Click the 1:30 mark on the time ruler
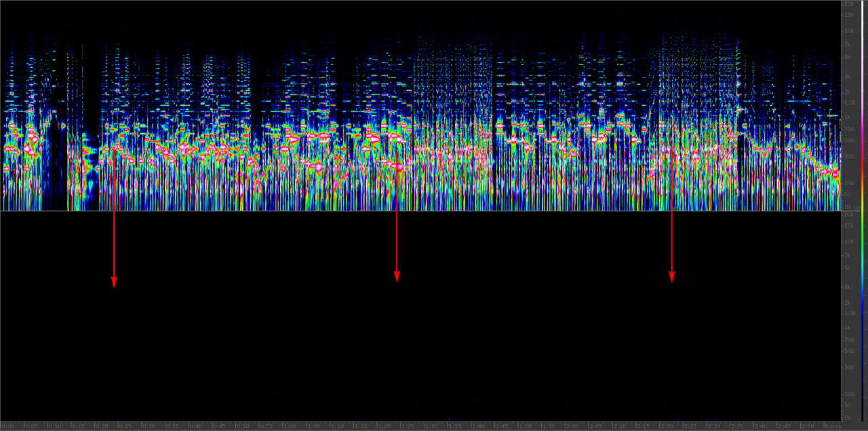Viewport: 868px width, 431px height. pyautogui.click(x=431, y=426)
